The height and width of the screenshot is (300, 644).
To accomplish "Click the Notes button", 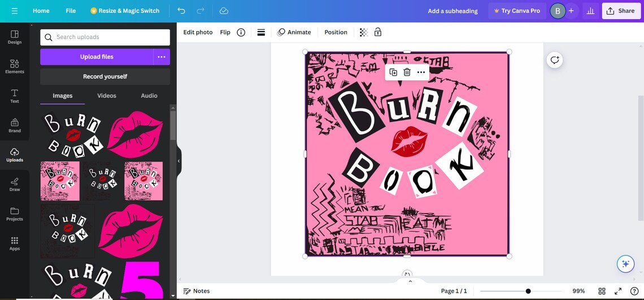I will [x=197, y=291].
